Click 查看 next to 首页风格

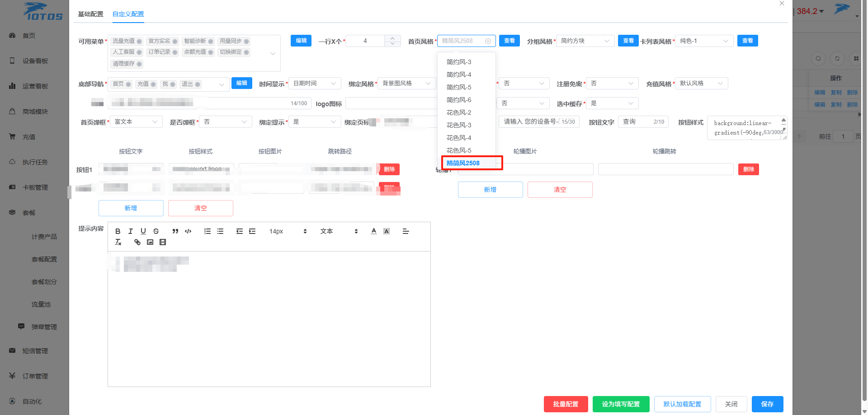(x=509, y=41)
